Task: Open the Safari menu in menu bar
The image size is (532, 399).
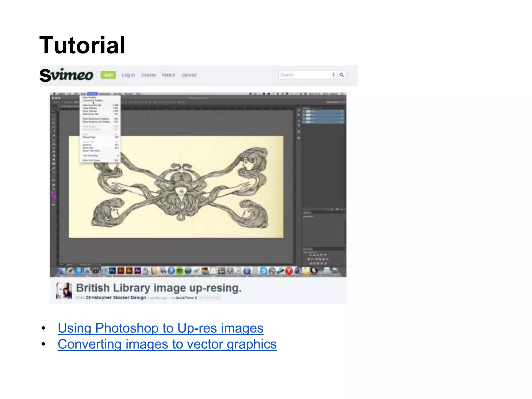Action: [x=62, y=94]
